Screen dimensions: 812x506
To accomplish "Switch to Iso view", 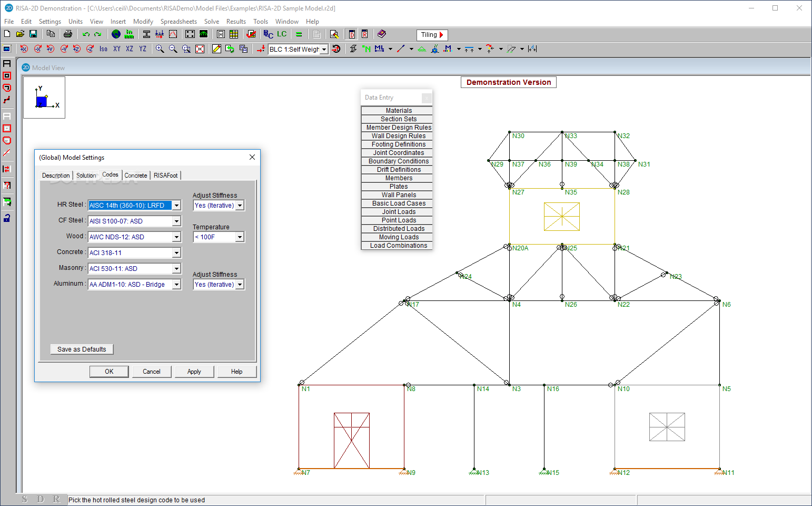I will (x=103, y=49).
